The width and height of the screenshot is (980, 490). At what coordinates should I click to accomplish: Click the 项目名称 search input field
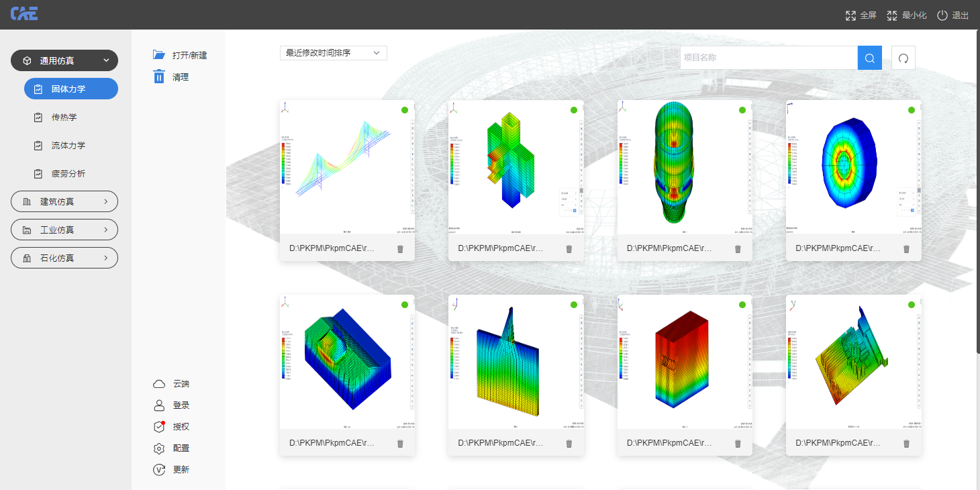[x=768, y=58]
